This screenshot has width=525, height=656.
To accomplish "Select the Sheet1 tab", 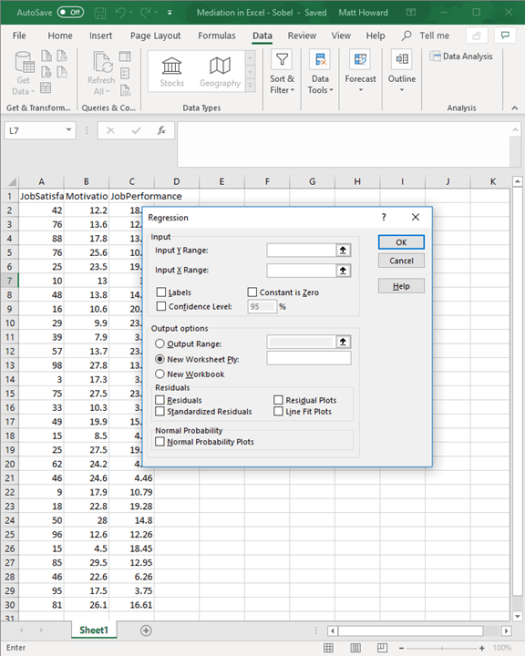I will [94, 630].
